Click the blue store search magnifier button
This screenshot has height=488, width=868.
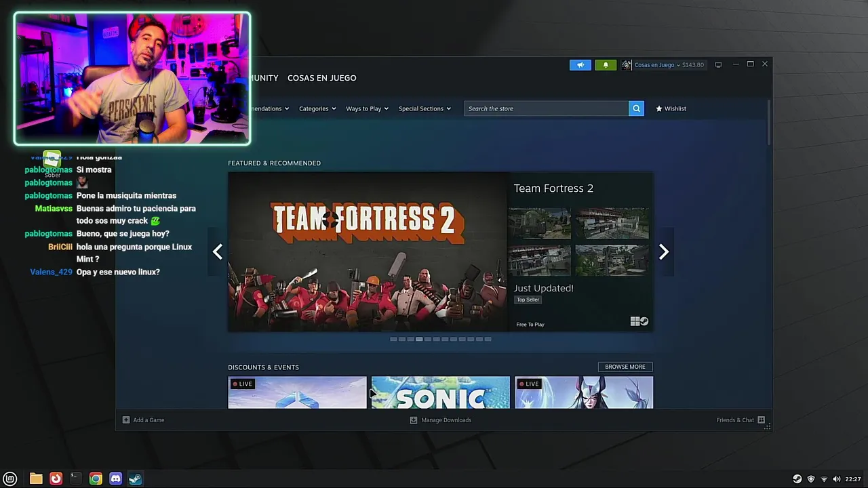636,108
